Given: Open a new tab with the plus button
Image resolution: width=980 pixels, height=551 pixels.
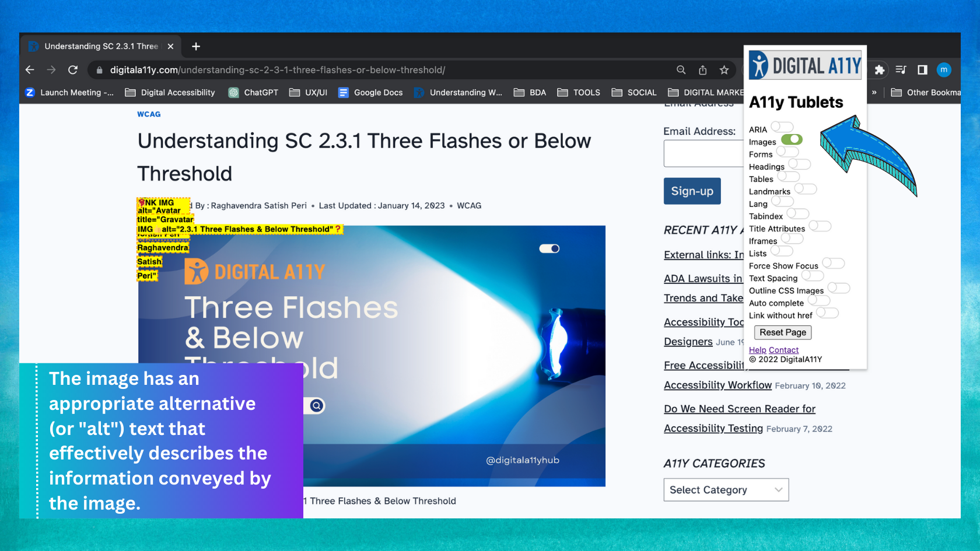Looking at the screenshot, I should pos(196,47).
